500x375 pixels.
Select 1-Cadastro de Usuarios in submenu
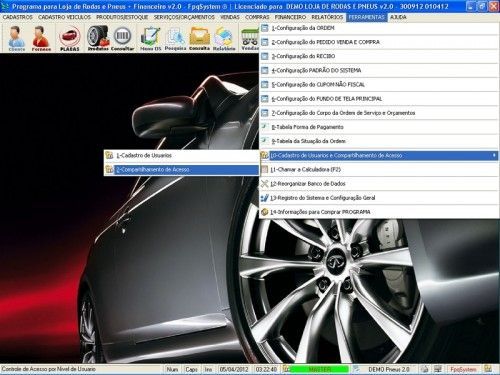click(181, 155)
